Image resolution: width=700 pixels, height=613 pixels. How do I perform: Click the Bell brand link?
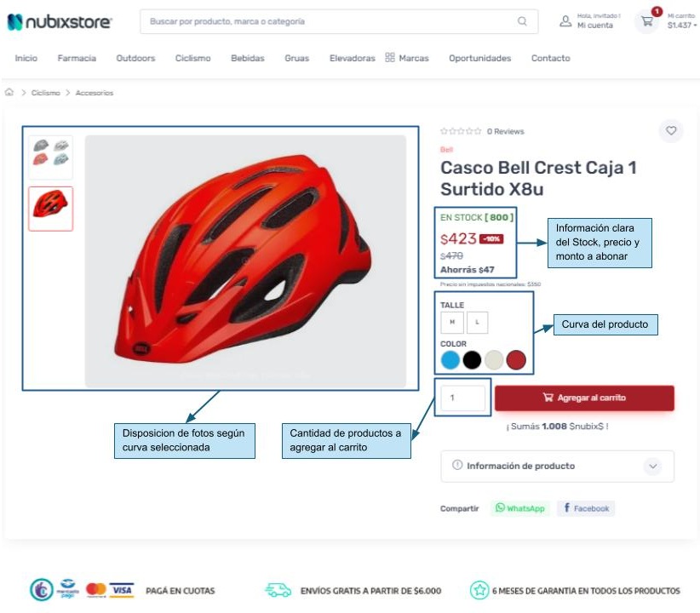(x=446, y=150)
